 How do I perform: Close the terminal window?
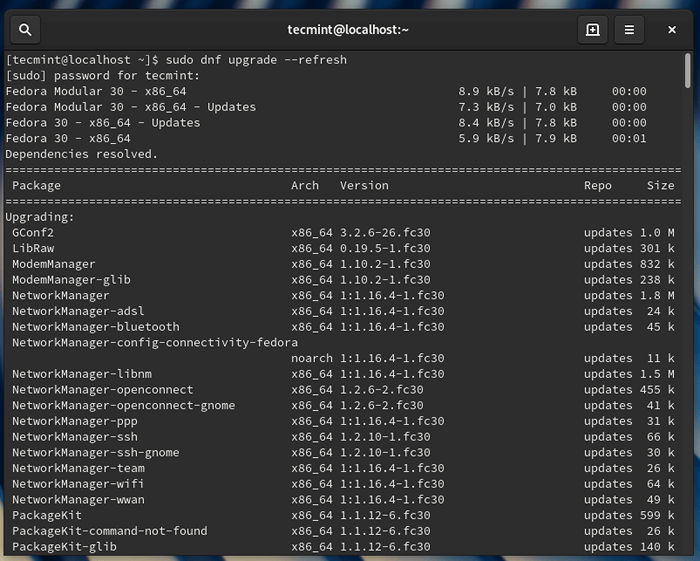click(x=672, y=30)
